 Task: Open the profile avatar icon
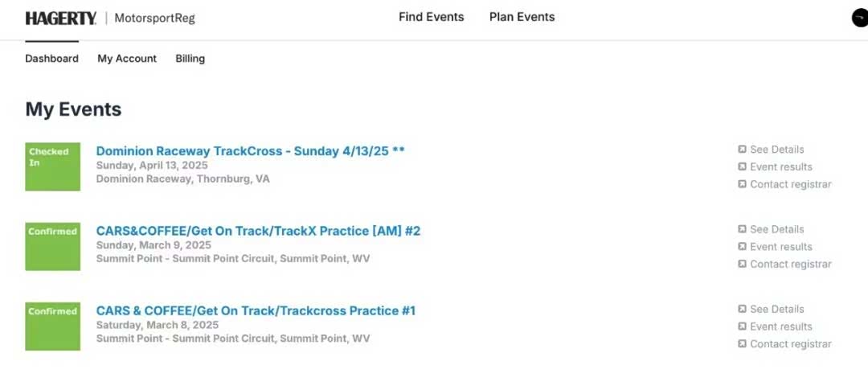click(x=860, y=18)
